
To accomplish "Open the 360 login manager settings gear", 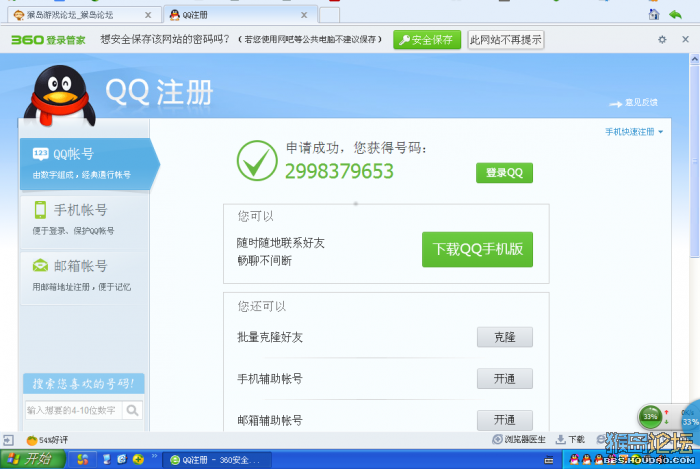I will 662,39.
